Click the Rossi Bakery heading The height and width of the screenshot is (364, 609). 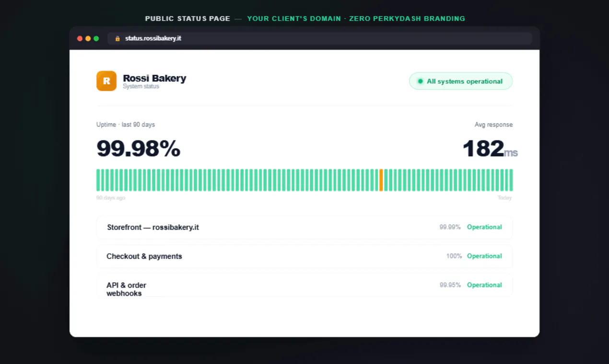click(x=154, y=79)
